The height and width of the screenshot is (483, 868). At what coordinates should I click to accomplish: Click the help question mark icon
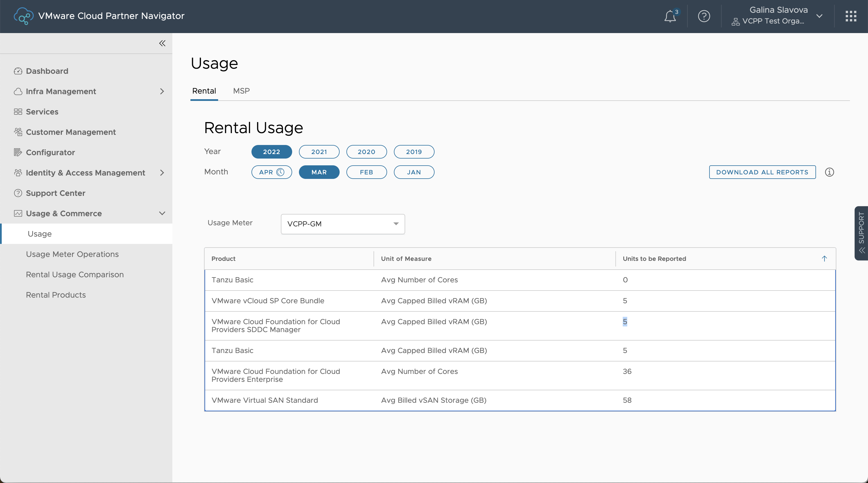point(704,16)
